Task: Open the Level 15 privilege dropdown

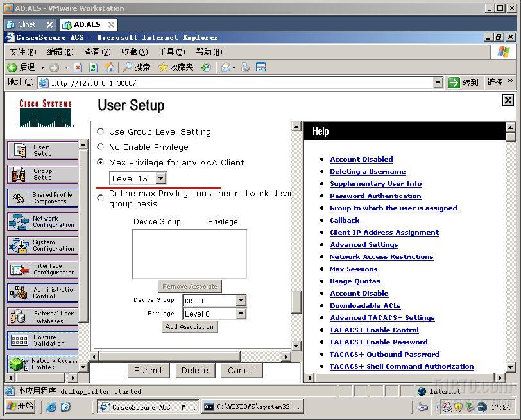Action: (x=161, y=178)
